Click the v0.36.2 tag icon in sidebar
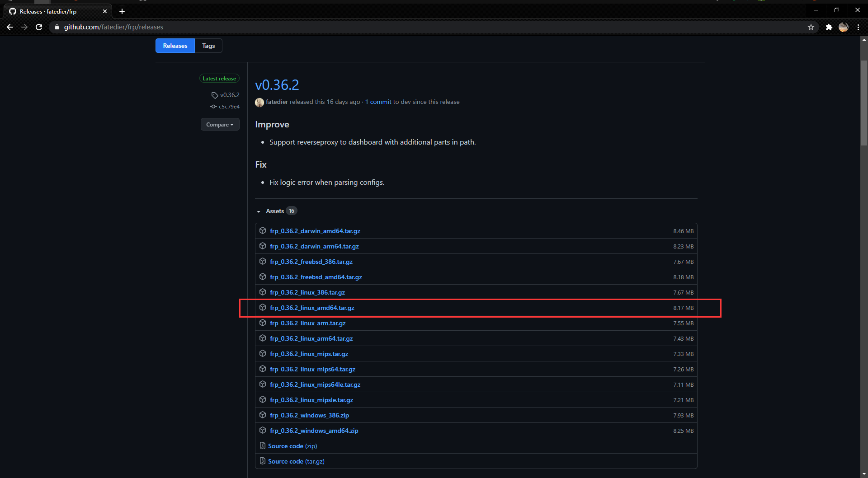This screenshot has height=478, width=868. tap(215, 95)
